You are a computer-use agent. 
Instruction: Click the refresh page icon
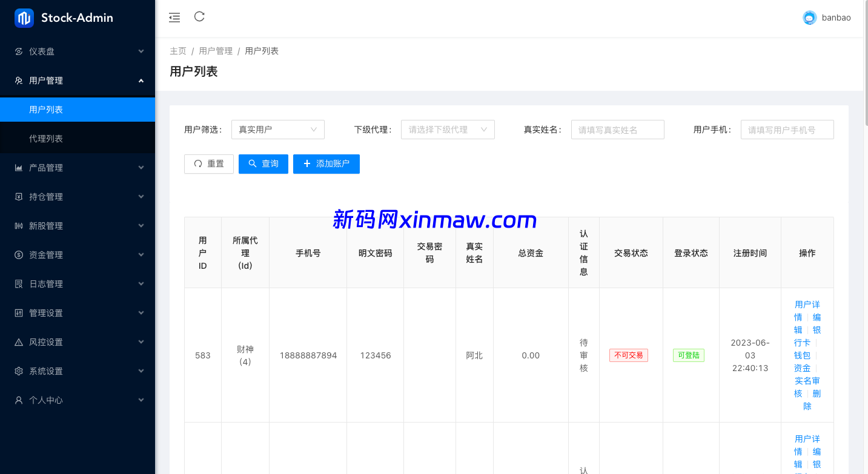click(x=199, y=17)
